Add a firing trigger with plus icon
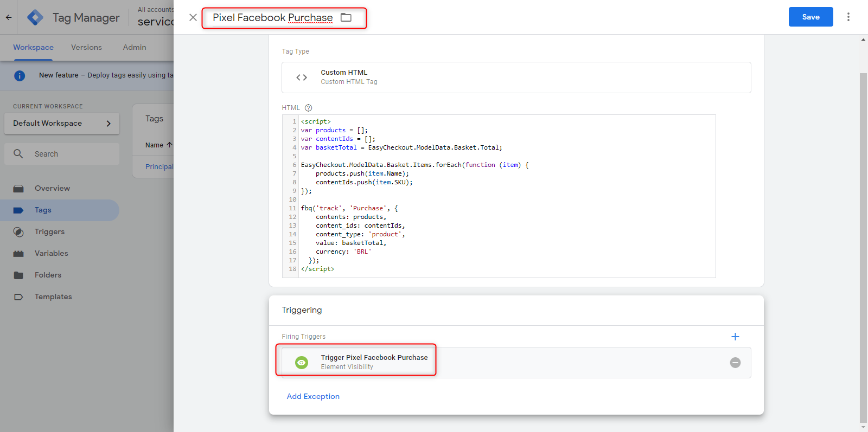This screenshot has width=868, height=432. tap(735, 337)
